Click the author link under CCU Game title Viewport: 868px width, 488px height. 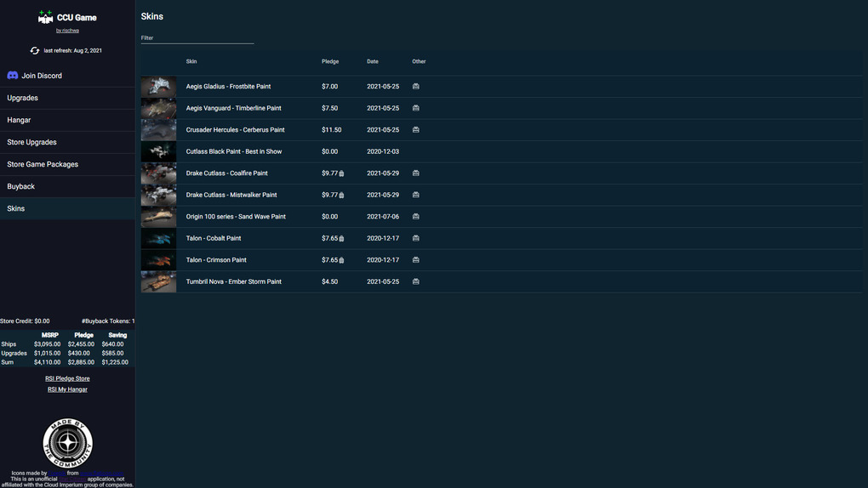click(x=67, y=31)
